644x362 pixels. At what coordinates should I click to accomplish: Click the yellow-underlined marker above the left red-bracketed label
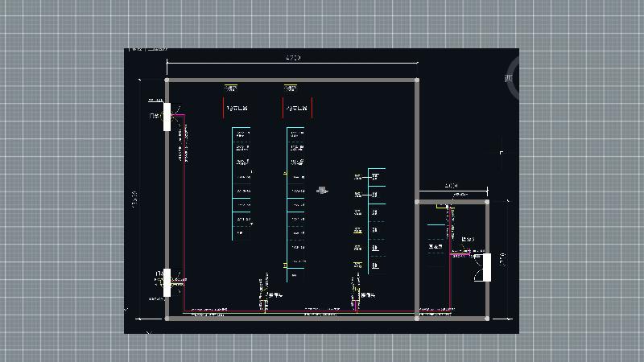(x=231, y=88)
